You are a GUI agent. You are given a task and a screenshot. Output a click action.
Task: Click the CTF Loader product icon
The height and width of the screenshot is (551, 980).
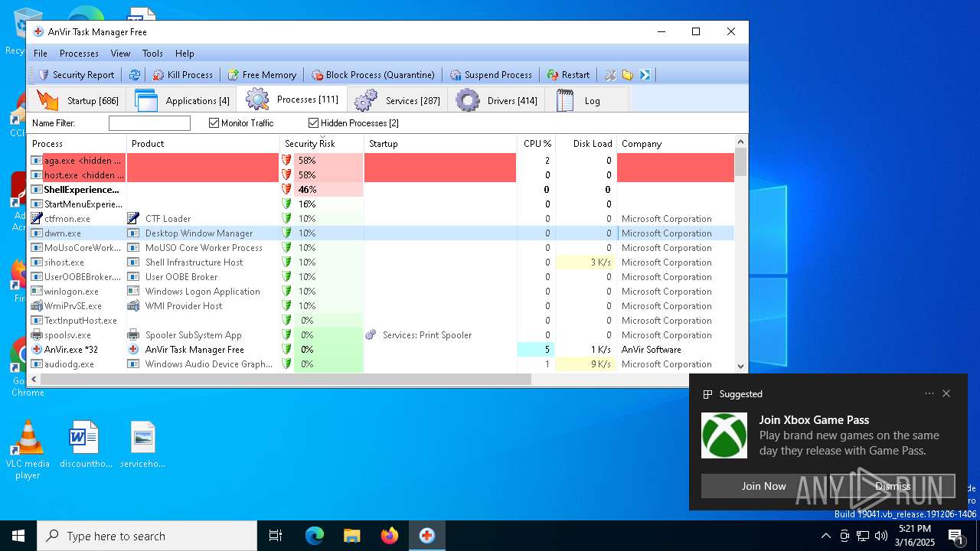133,219
